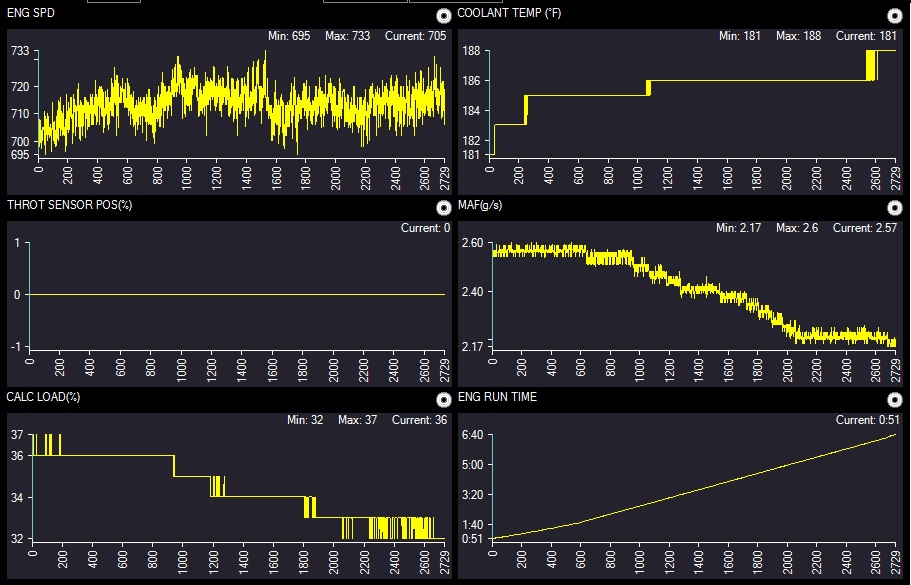Open COOLANT TEMP graph settings circle icon

895,15
